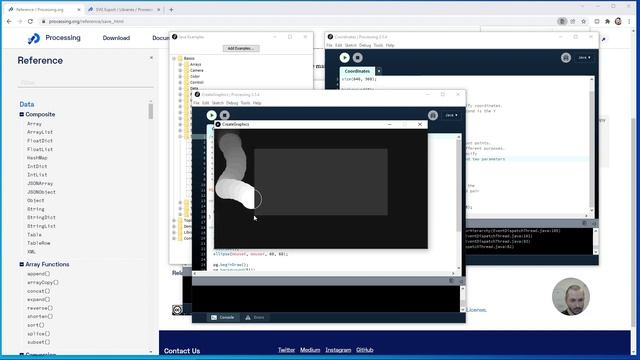Open HashMap reference entry
The image size is (640, 360).
37,158
